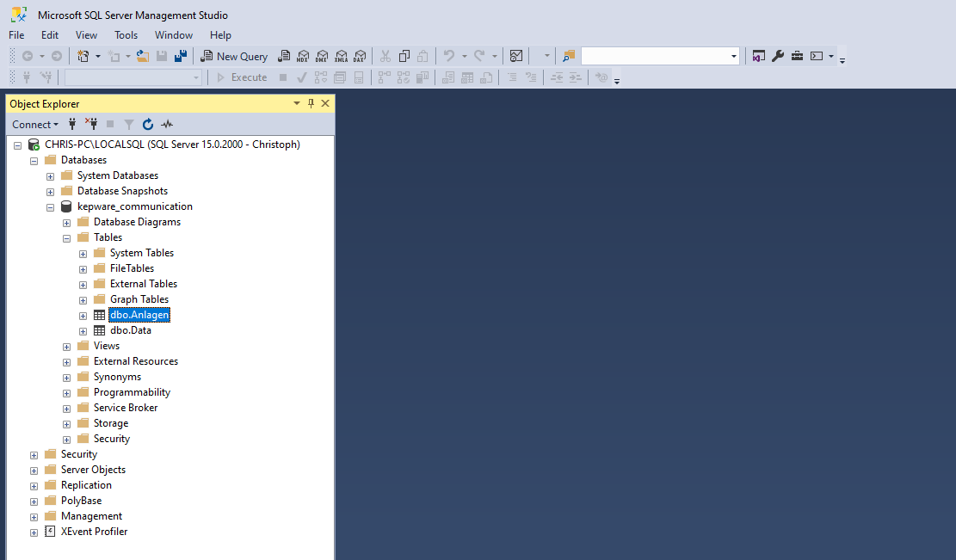
Task: Open the Properties window wrench icon
Action: (777, 56)
